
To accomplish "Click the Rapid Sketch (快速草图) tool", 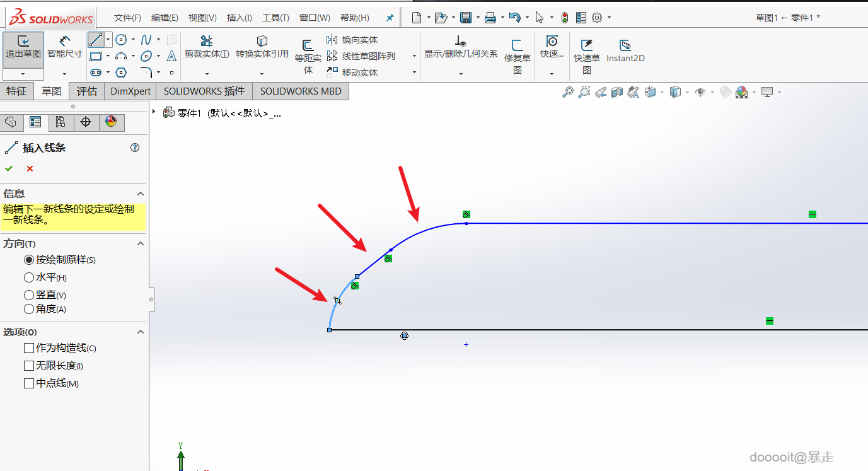I will (587, 57).
